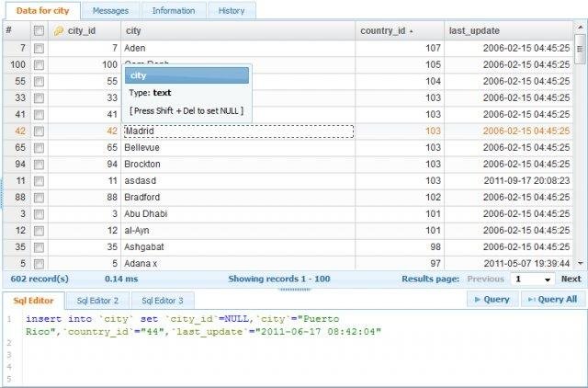
Task: Sort by the city column header
Action: [x=238, y=30]
